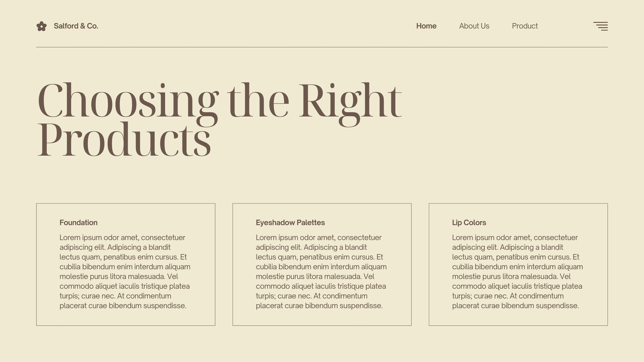Select the Eyeshadow Palettes description paragraph

pos(321,271)
